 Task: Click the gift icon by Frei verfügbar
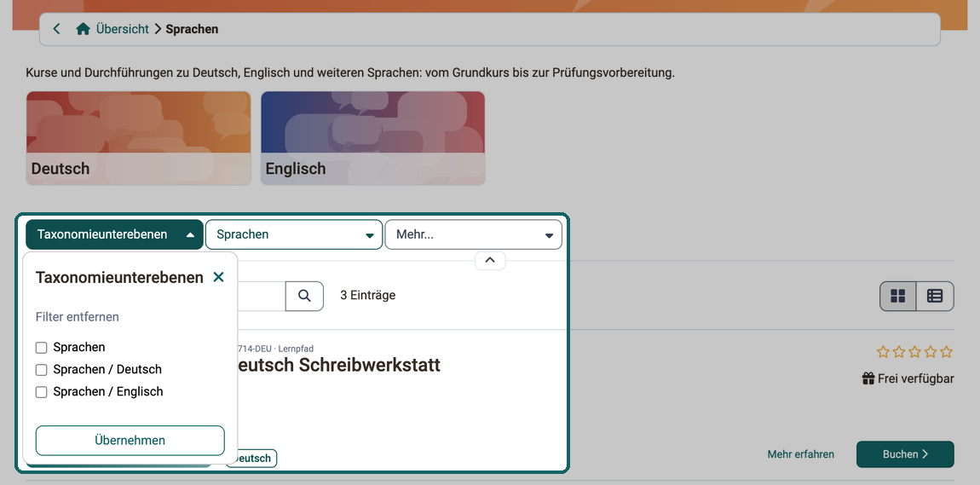(x=868, y=378)
